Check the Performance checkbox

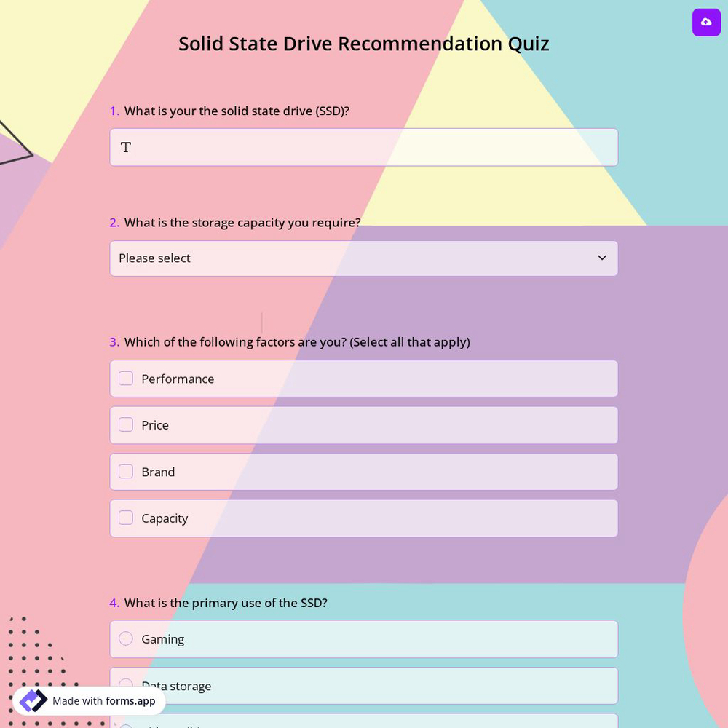(x=125, y=378)
